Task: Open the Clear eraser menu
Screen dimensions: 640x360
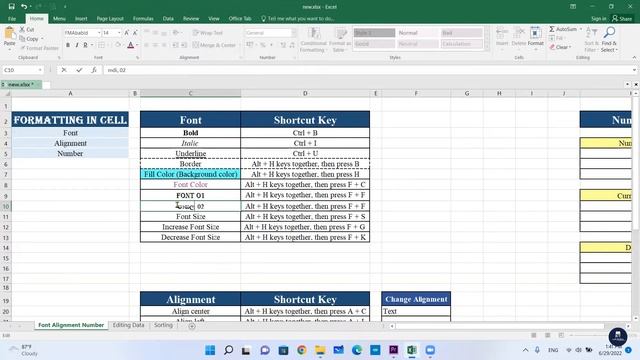Action: point(560,47)
